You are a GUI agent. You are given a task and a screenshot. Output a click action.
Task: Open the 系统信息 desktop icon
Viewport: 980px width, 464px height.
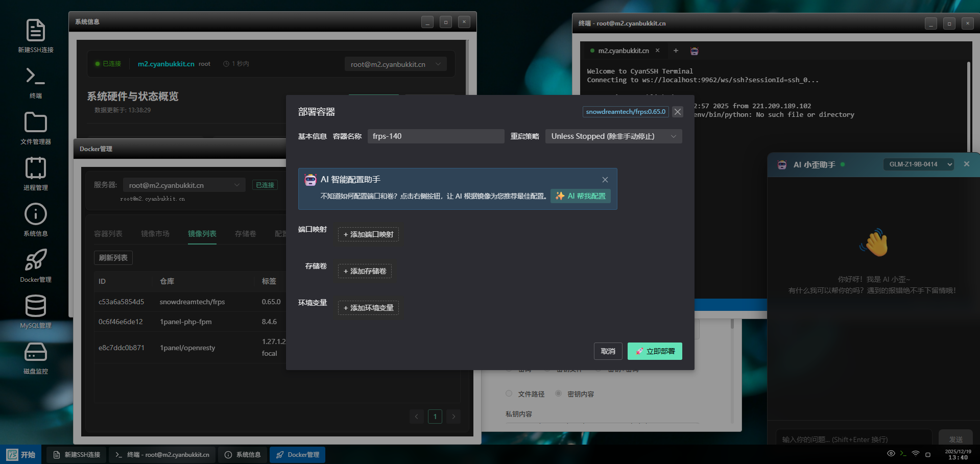pos(35,220)
